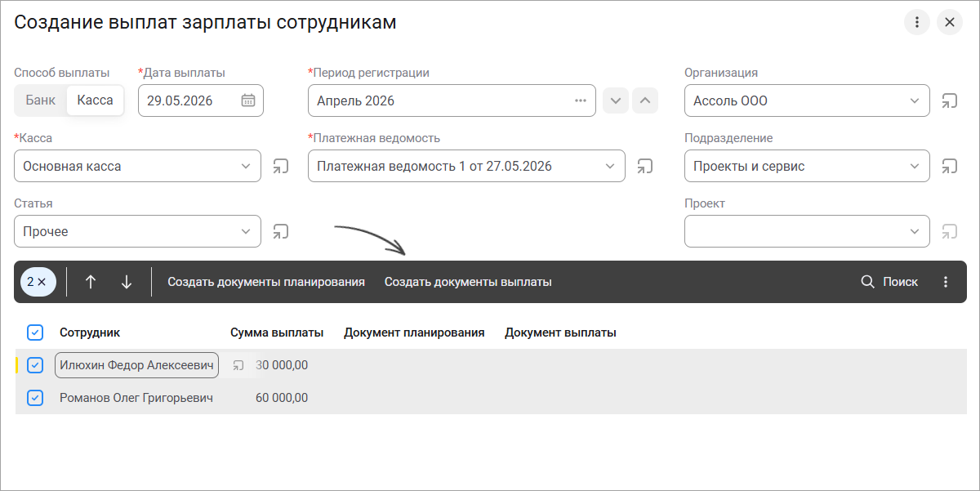Move selected row down with arrow
980x491 pixels.
pyautogui.click(x=127, y=282)
